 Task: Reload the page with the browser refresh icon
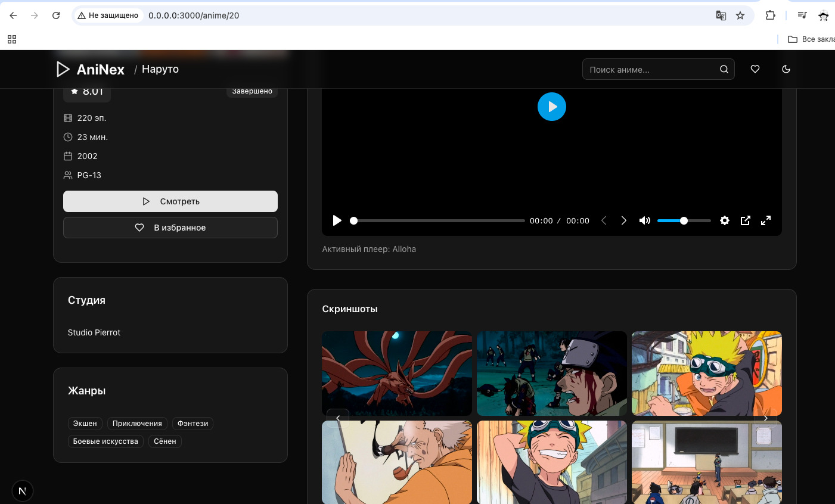point(56,15)
